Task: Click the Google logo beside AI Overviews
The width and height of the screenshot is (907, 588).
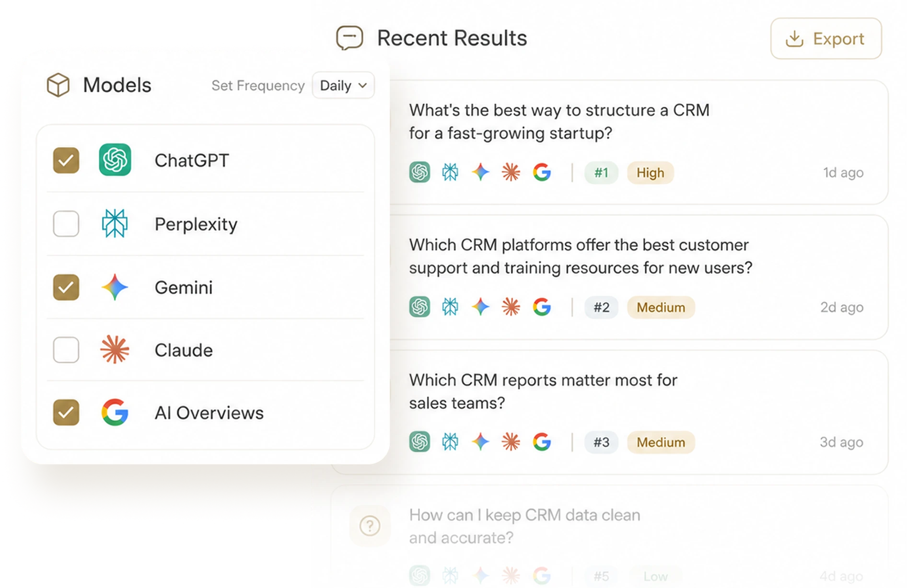Action: click(x=115, y=412)
